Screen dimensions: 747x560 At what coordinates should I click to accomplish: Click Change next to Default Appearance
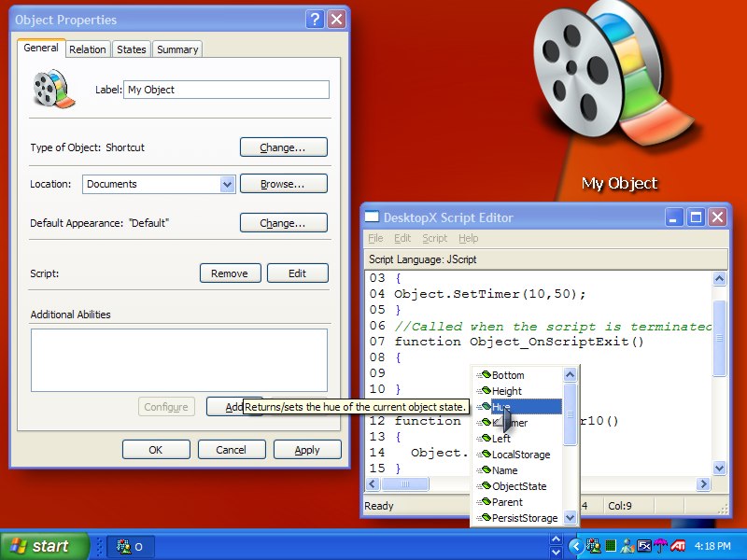pos(284,223)
